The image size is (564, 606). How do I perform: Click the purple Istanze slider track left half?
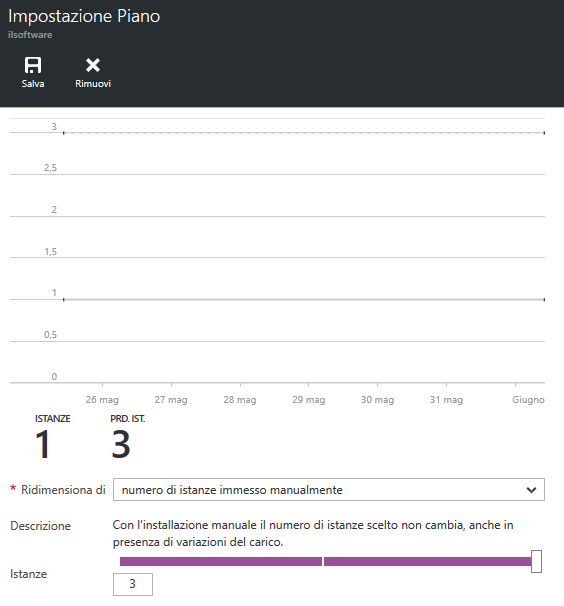(x=221, y=562)
